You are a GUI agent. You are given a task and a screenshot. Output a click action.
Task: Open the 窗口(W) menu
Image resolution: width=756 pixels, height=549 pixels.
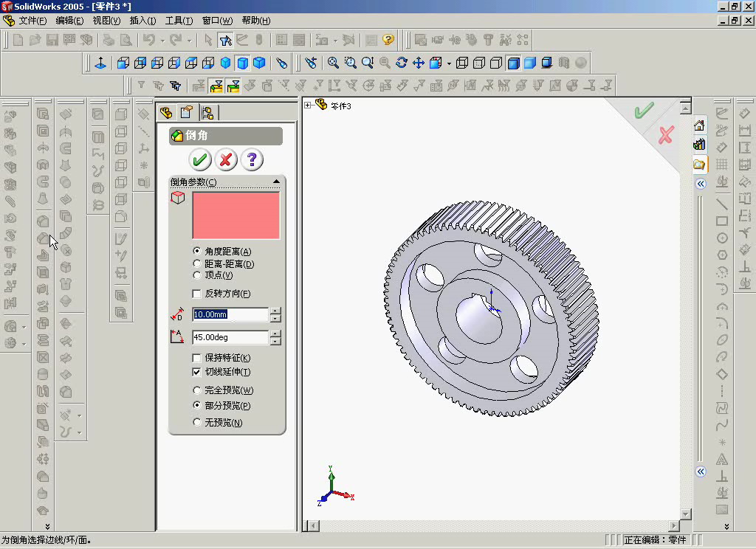217,21
